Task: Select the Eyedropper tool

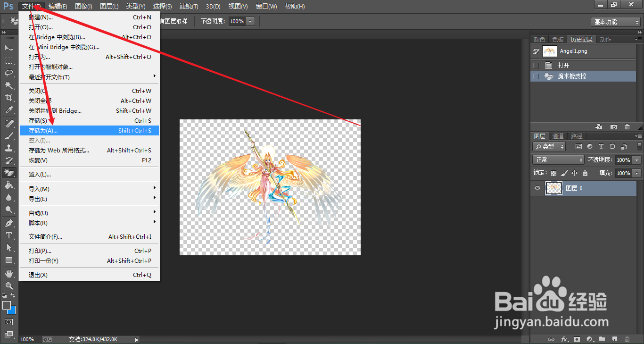Action: [x=9, y=110]
